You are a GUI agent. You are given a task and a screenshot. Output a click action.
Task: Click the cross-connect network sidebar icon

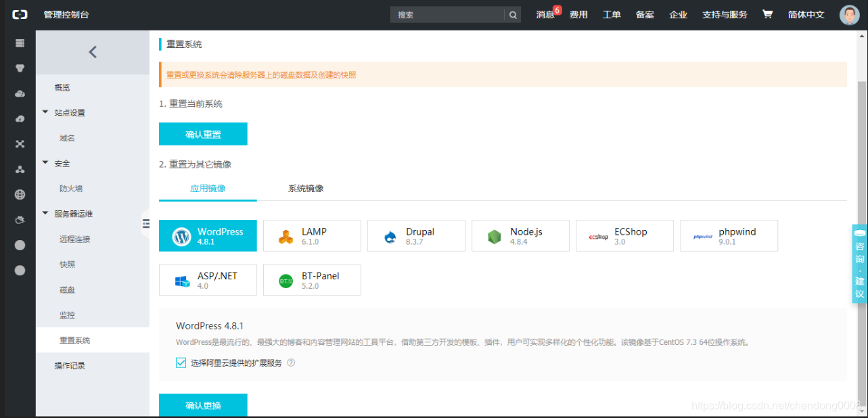pyautogui.click(x=20, y=144)
